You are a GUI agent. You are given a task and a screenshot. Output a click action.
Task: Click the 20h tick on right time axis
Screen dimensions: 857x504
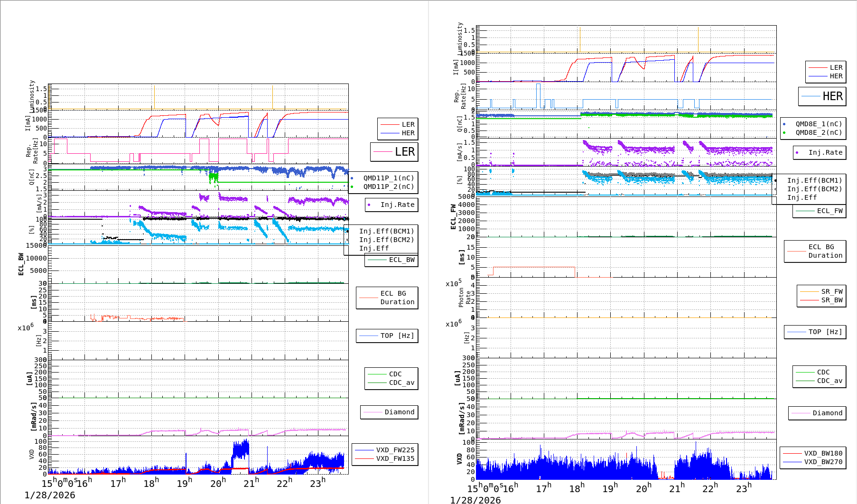click(643, 488)
